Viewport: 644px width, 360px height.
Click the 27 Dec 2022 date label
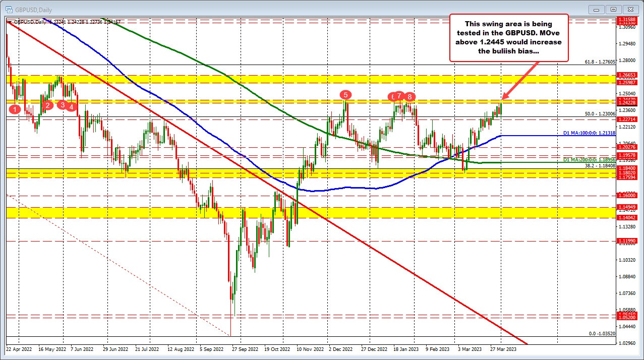(374, 348)
